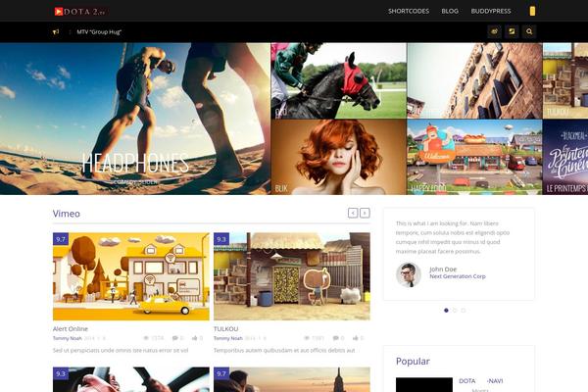
Task: Open the SHORTCODES menu
Action: 409,11
